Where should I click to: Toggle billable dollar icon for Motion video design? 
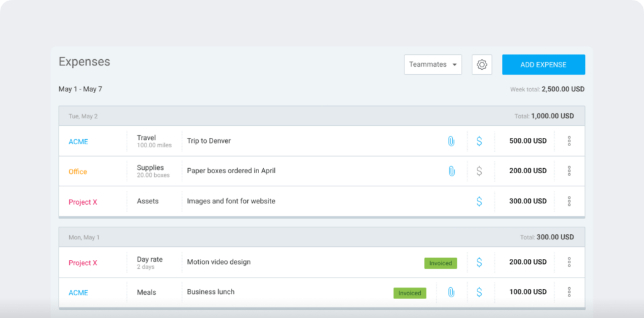point(479,262)
